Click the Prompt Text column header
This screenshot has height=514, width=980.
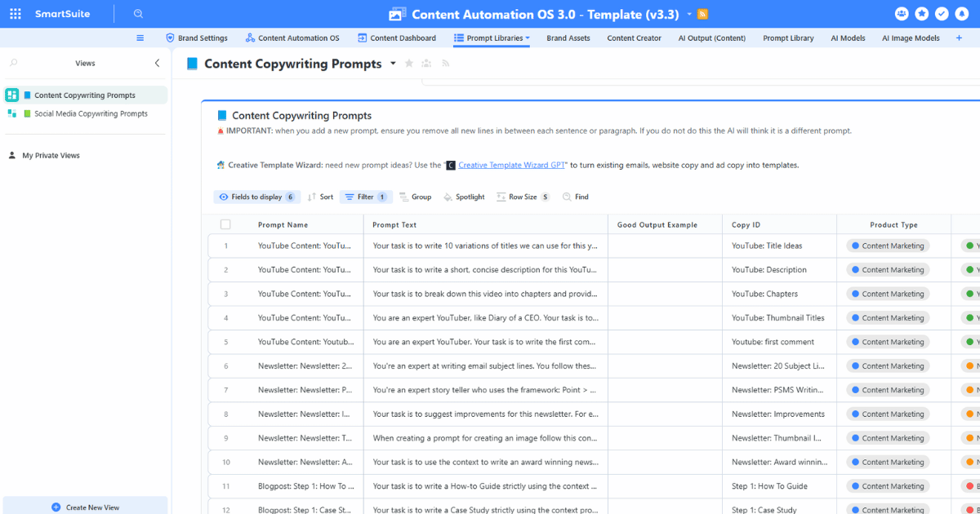coord(485,224)
